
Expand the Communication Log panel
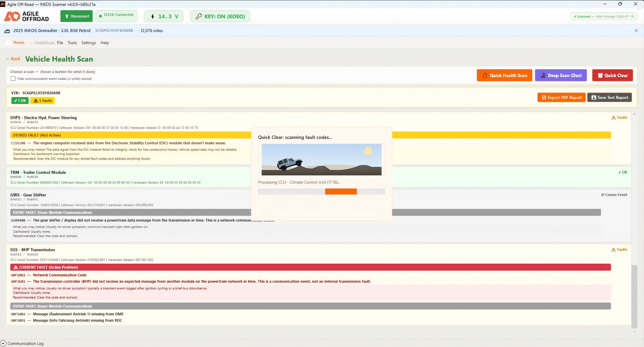tap(3, 344)
